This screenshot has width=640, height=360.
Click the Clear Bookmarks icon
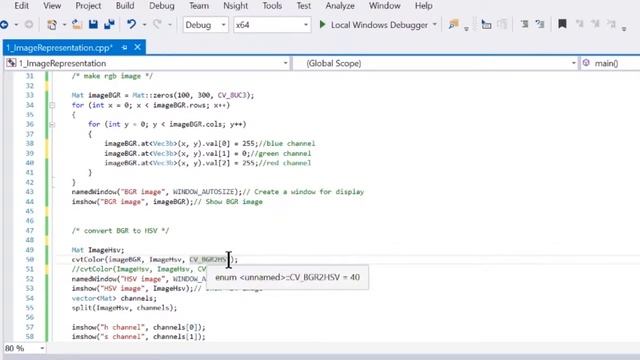tap(611, 24)
